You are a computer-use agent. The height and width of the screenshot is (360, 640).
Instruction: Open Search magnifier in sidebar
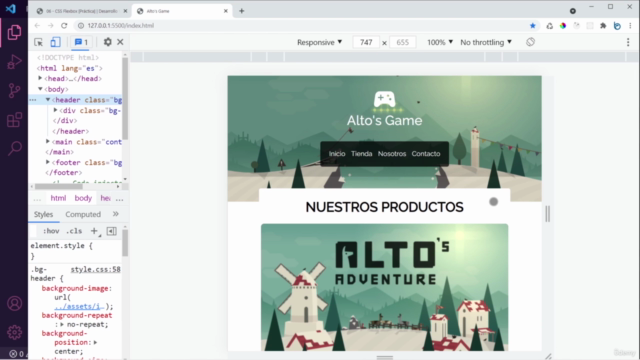click(15, 149)
